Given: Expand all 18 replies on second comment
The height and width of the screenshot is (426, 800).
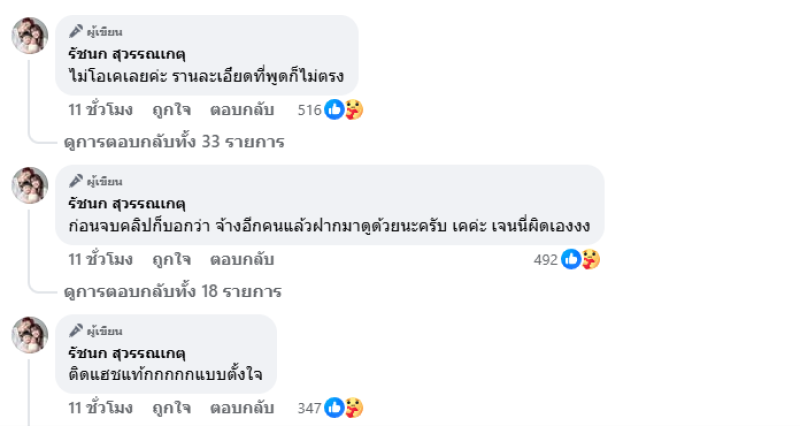Looking at the screenshot, I should 172,292.
